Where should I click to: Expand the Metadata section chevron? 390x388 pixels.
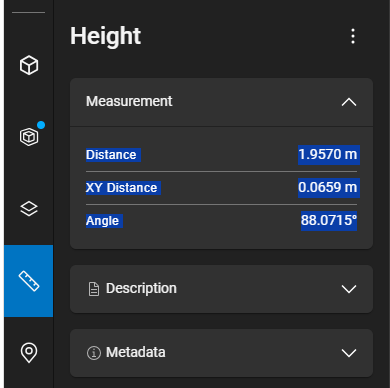tap(349, 353)
